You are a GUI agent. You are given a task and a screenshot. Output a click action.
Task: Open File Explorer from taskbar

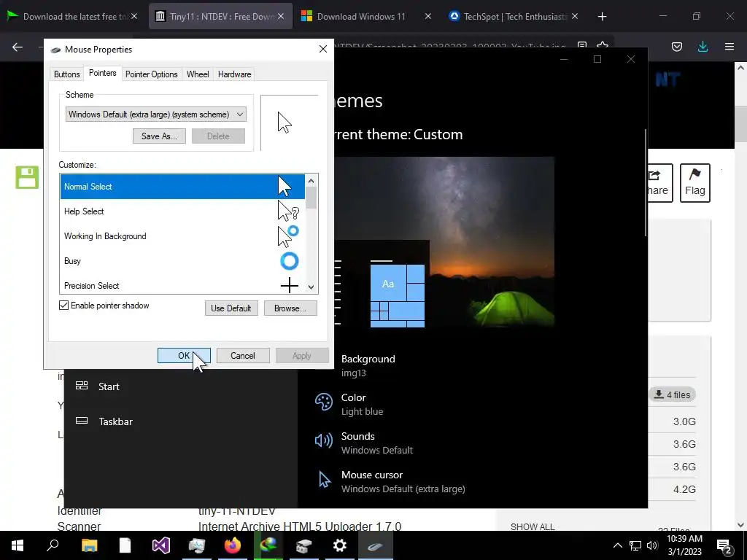[x=89, y=545]
